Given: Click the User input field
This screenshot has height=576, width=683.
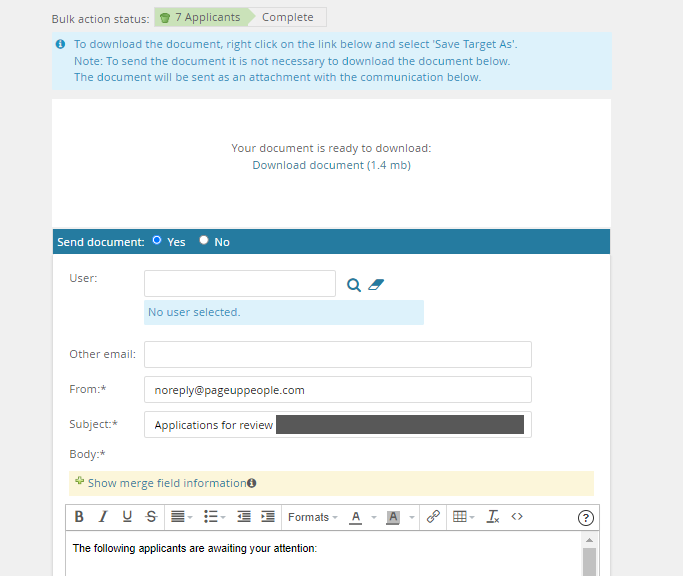Looking at the screenshot, I should (x=240, y=284).
